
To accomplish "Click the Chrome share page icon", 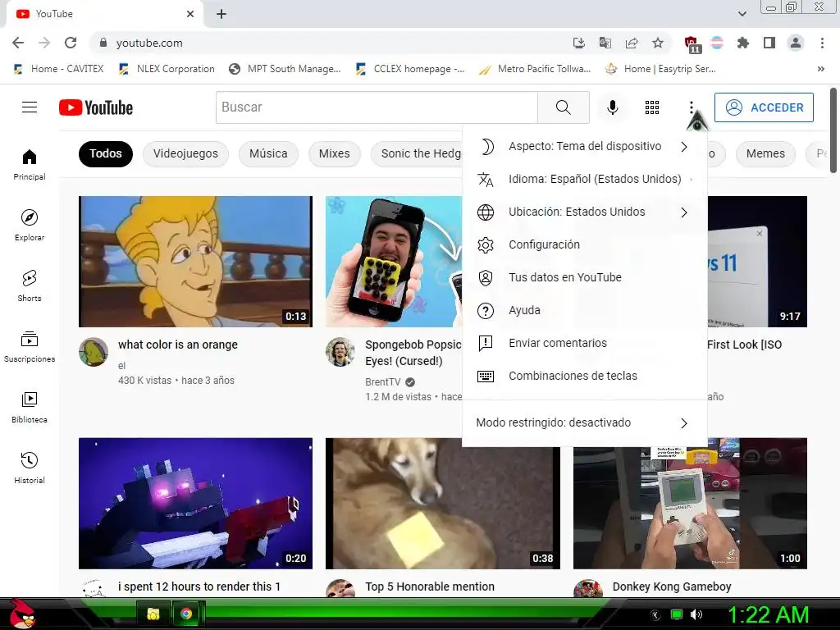I will [632, 43].
